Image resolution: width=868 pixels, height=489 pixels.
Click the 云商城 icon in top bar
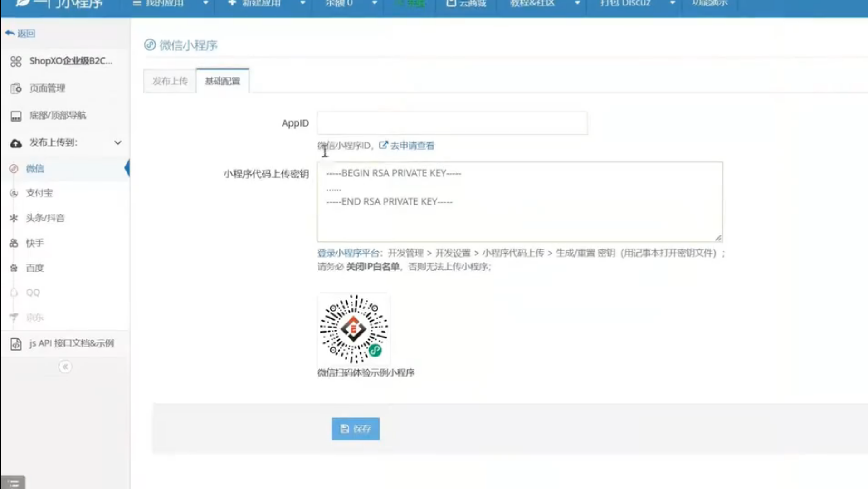[451, 3]
